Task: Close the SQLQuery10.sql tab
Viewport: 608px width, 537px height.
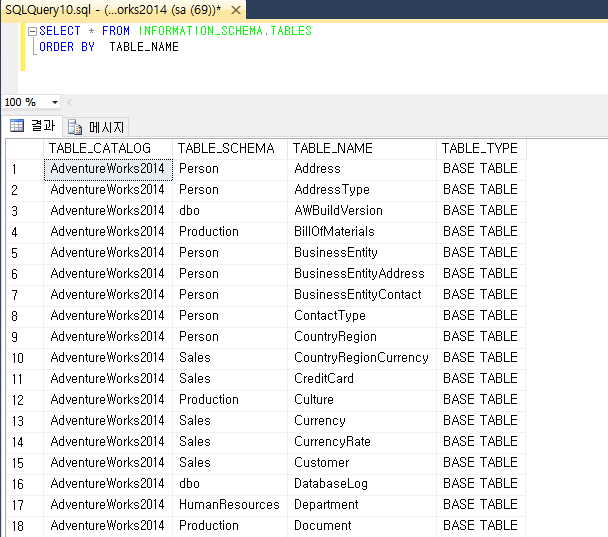Action: click(235, 10)
